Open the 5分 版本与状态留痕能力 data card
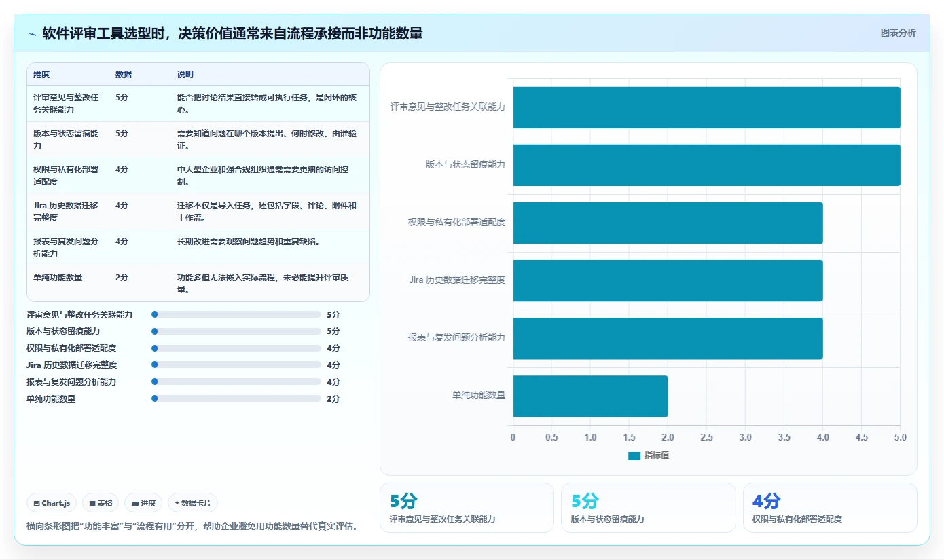 pos(648,508)
